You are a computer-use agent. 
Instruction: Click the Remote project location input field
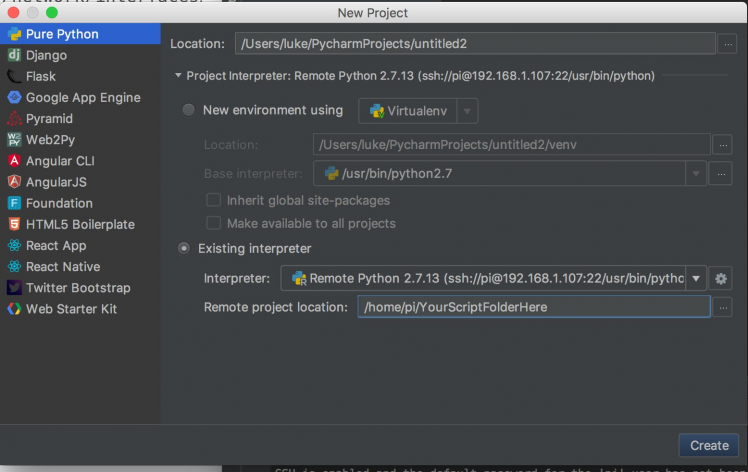pos(534,307)
